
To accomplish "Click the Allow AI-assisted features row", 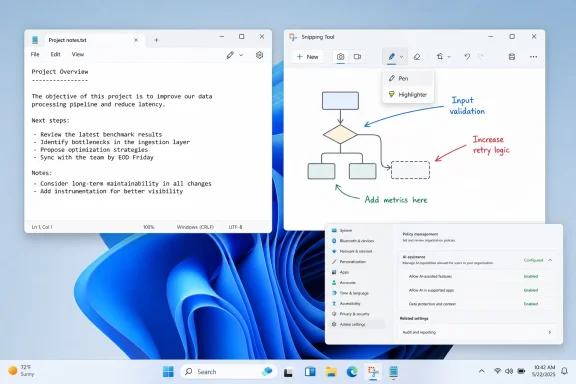I will [478, 276].
